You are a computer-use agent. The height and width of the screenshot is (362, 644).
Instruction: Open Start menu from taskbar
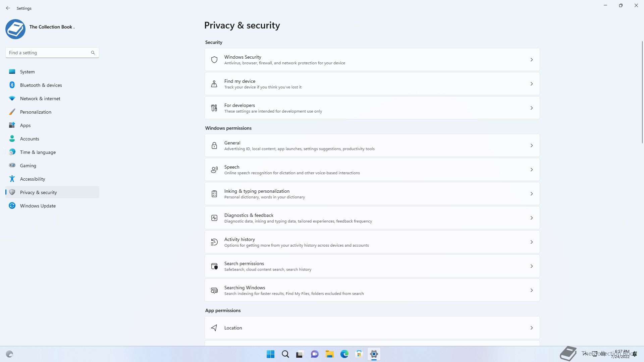point(270,354)
